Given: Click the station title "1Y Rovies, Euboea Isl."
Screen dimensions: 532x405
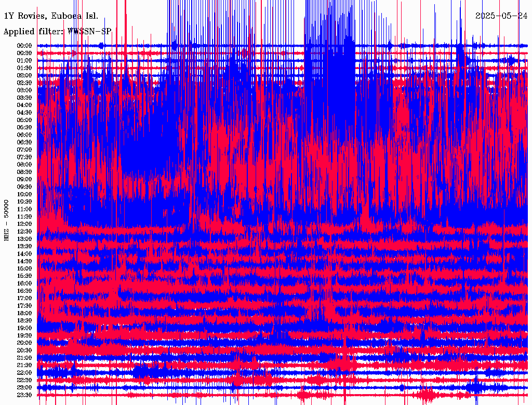Looking at the screenshot, I should (50, 16).
